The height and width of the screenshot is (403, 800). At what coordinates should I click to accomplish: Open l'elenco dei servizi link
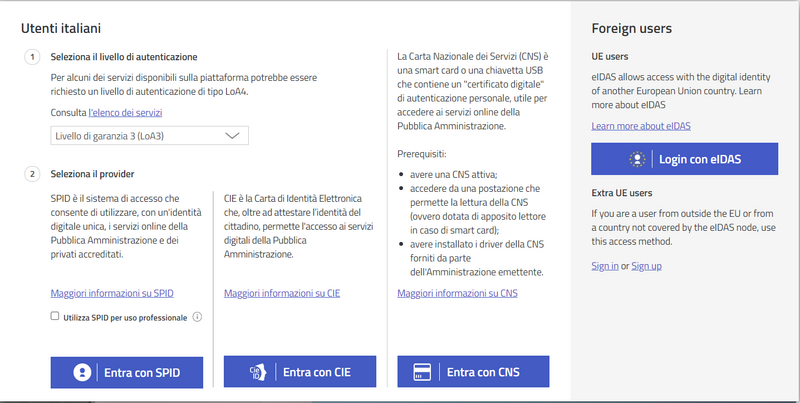coord(125,112)
